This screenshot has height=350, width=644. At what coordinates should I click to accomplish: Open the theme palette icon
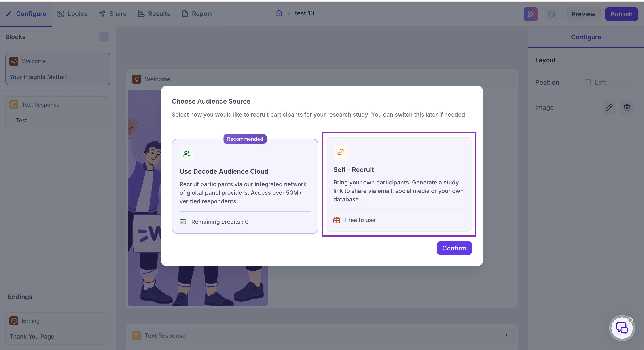[x=551, y=14]
